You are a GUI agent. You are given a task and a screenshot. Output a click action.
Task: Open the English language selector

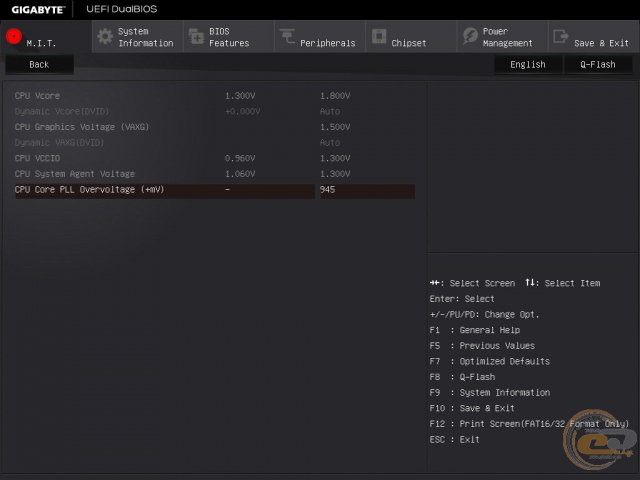click(527, 64)
